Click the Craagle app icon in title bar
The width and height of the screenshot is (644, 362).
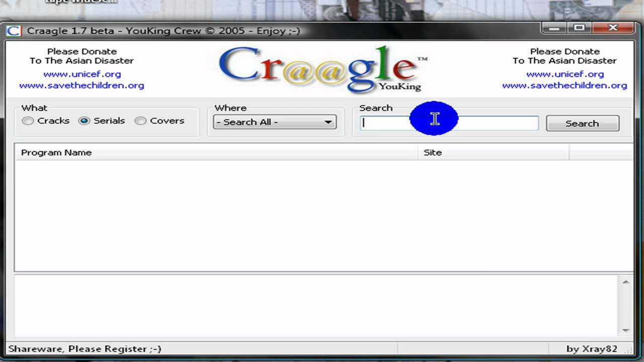(x=14, y=31)
